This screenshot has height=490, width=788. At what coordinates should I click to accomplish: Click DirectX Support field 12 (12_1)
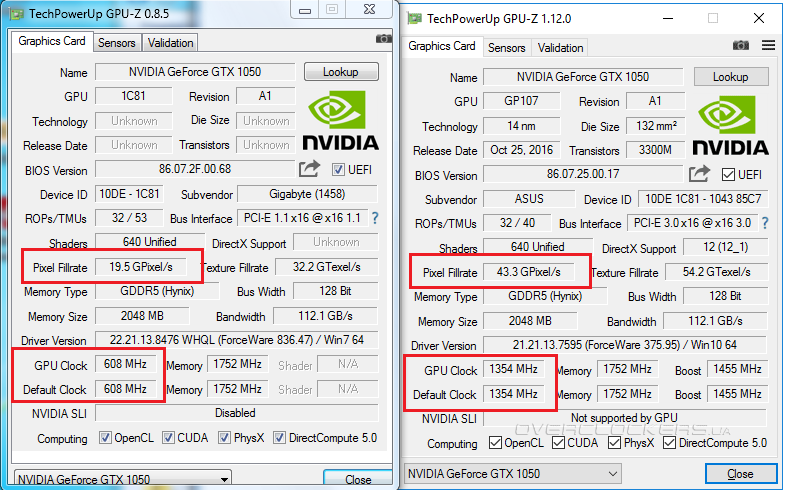tap(725, 247)
